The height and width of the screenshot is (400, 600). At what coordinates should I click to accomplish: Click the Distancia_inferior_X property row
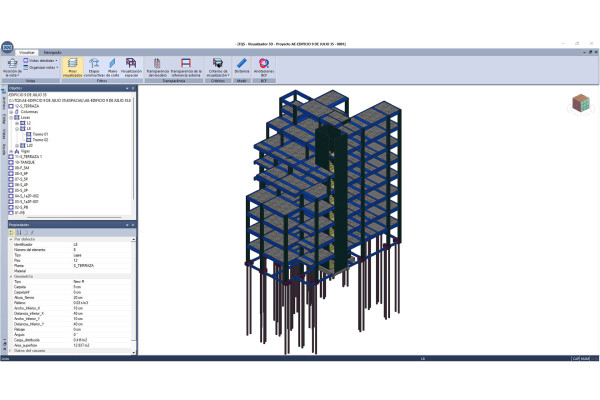(70, 313)
